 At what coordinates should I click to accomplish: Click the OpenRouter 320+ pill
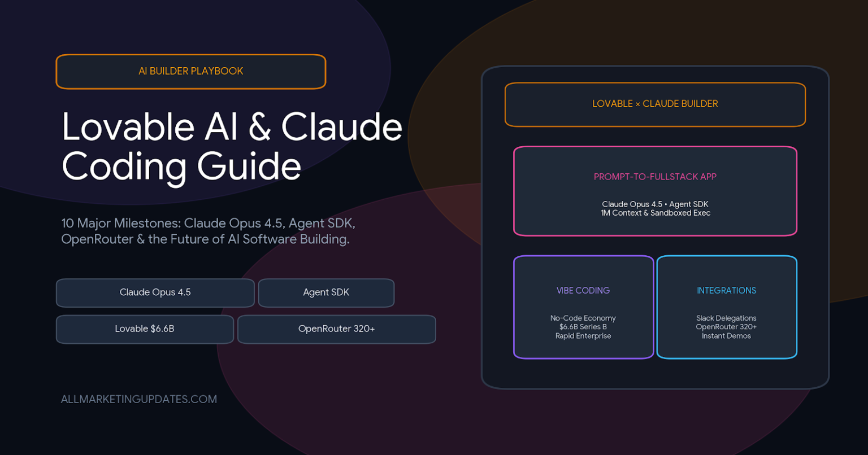[x=336, y=329]
